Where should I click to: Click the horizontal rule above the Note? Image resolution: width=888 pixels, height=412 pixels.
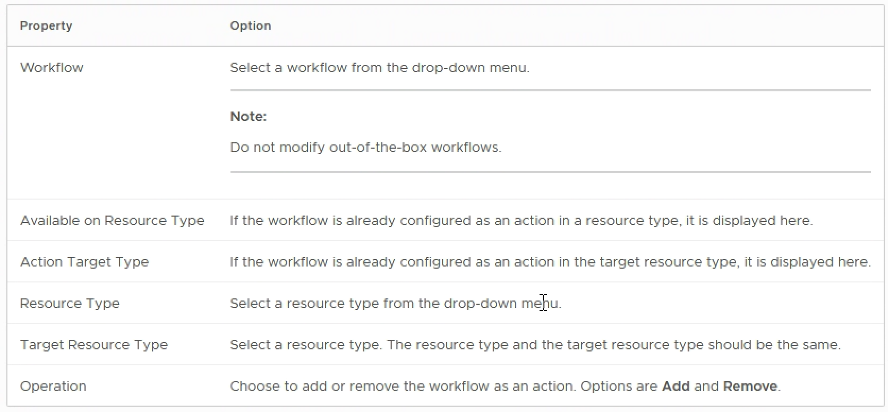550,90
